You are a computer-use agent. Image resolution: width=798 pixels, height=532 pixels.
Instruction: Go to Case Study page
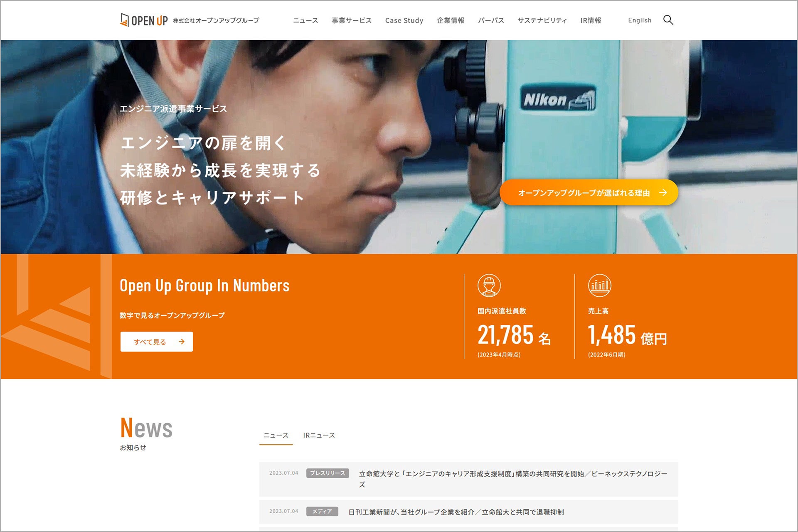[404, 20]
